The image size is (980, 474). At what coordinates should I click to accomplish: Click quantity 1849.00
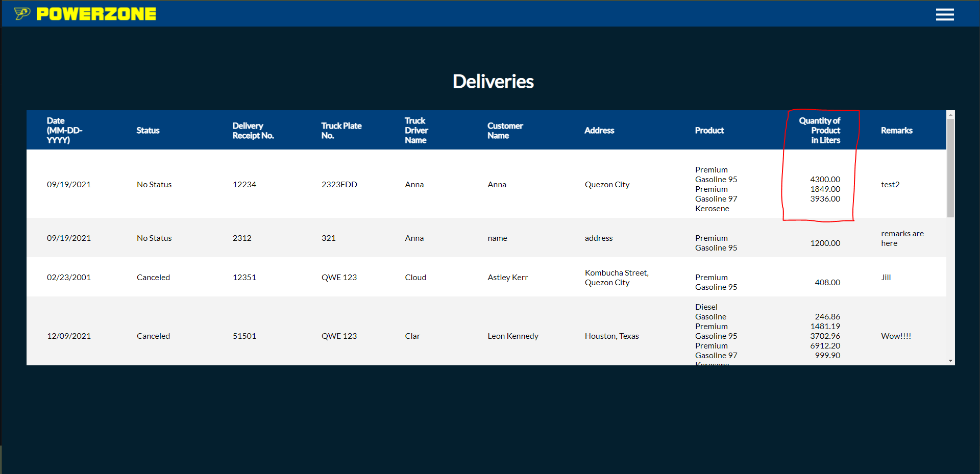825,189
